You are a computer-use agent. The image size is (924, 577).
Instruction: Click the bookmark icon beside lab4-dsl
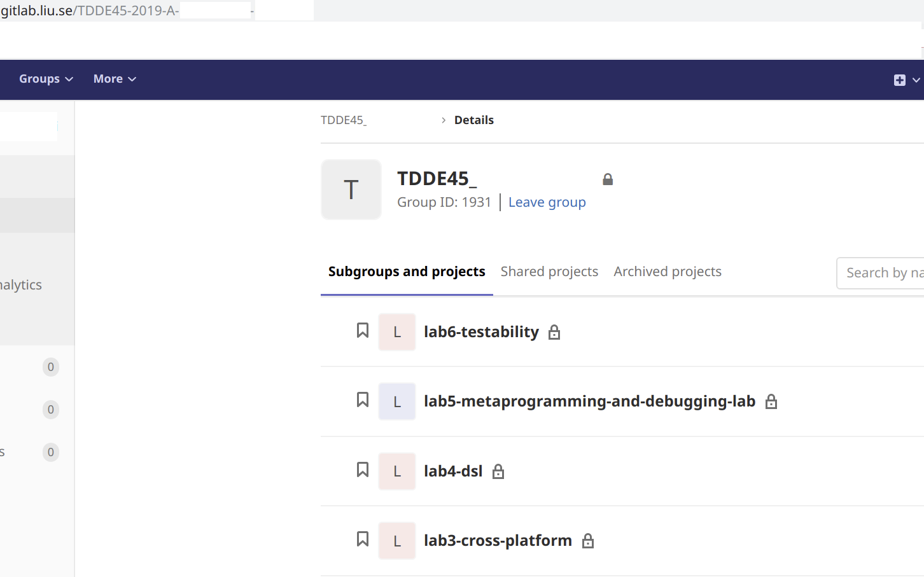[363, 469]
